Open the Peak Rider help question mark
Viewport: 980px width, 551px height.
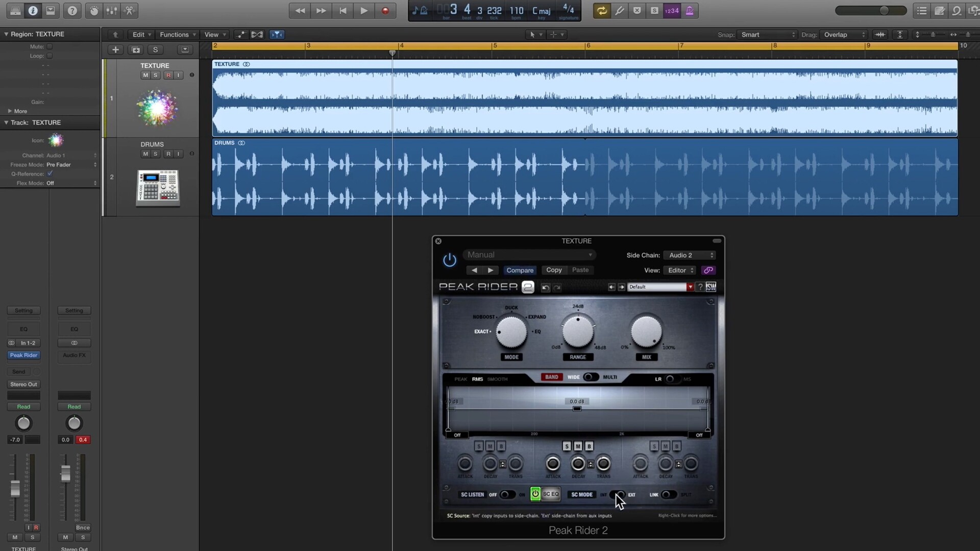click(700, 287)
